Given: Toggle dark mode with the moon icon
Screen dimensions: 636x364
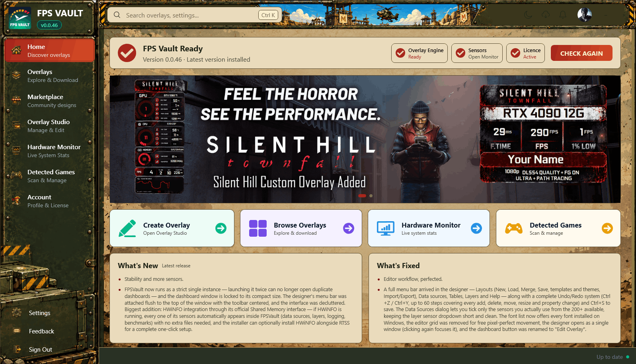Looking at the screenshot, I should click(528, 15).
